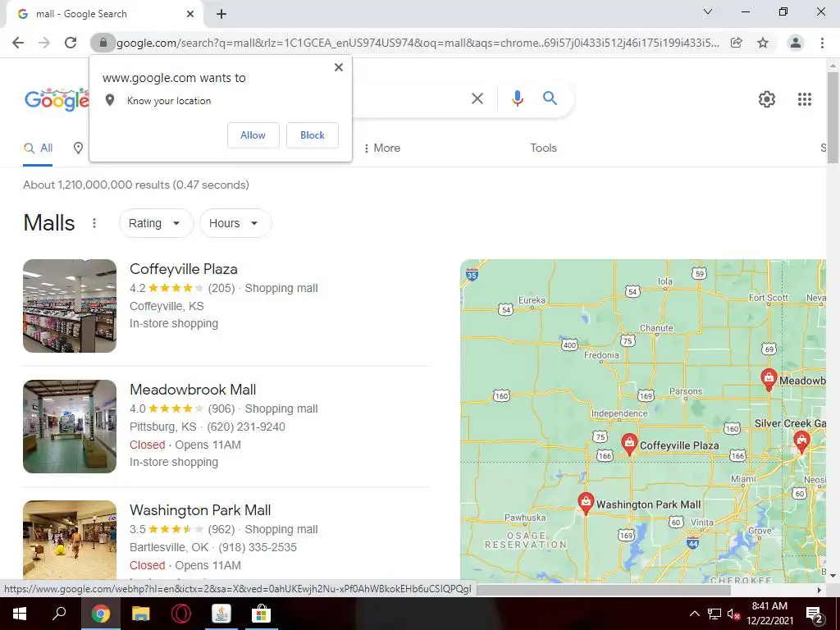Select the All results tab
840x630 pixels.
tap(38, 148)
